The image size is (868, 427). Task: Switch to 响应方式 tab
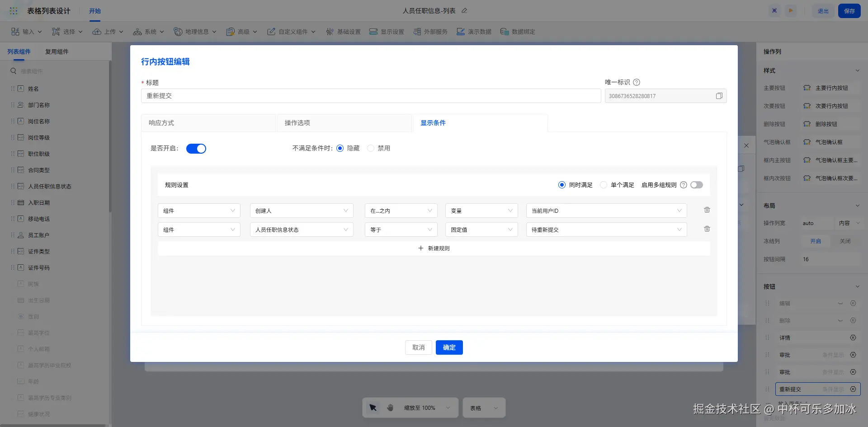point(208,123)
